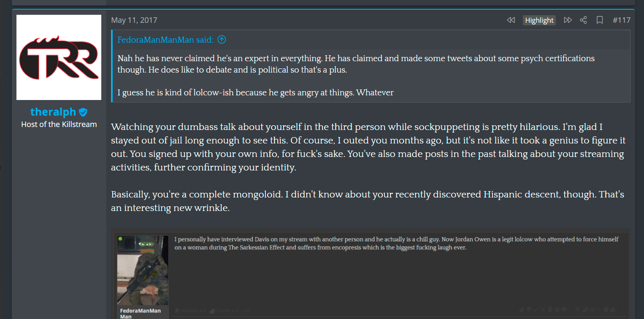Share this post using the share icon
Screen dimensions: 644x319
click(x=583, y=20)
